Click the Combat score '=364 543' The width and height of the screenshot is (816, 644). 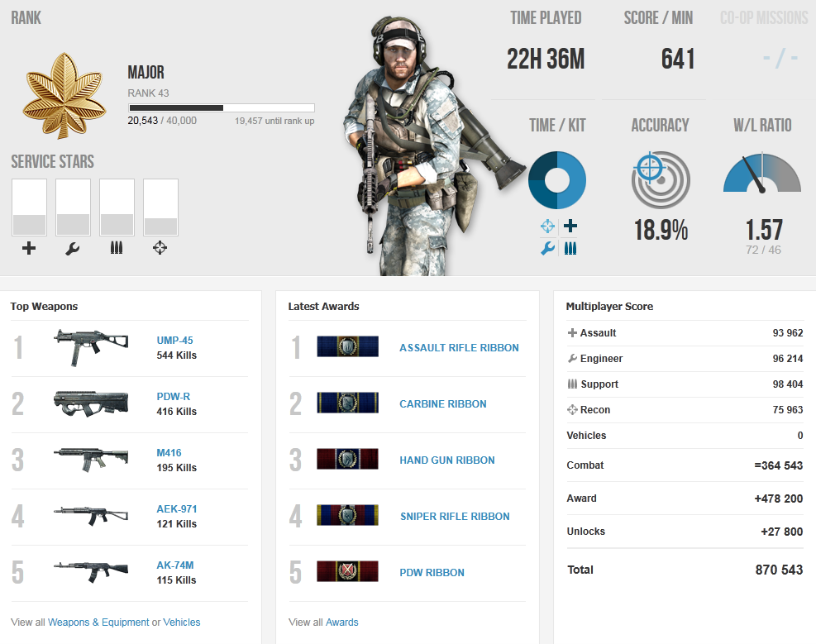coord(779,465)
